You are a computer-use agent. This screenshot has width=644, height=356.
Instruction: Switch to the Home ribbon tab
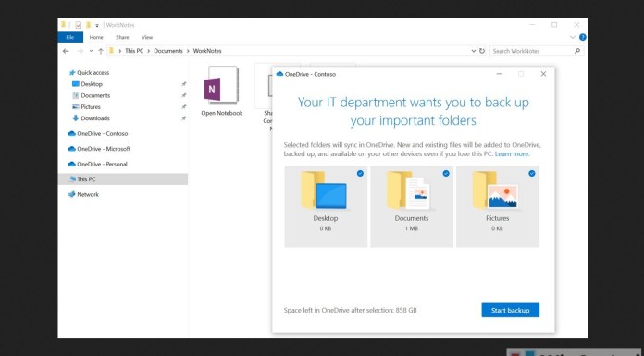coord(96,37)
